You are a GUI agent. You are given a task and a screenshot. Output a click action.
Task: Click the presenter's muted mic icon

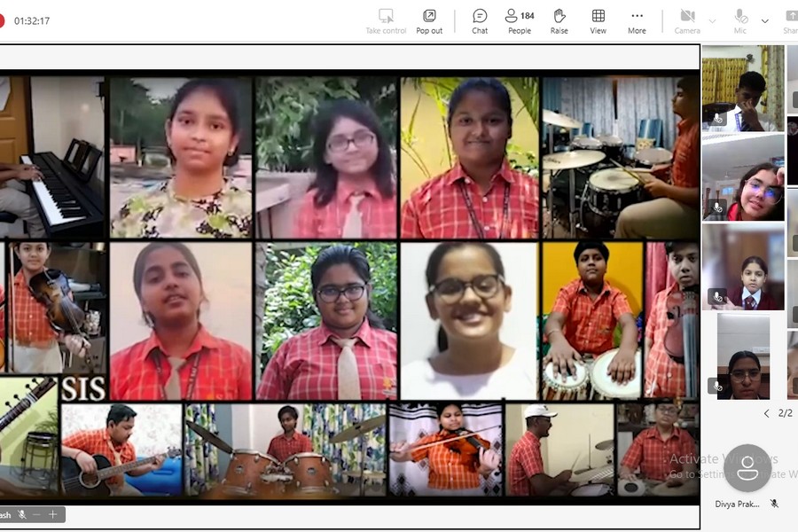click(x=22, y=514)
